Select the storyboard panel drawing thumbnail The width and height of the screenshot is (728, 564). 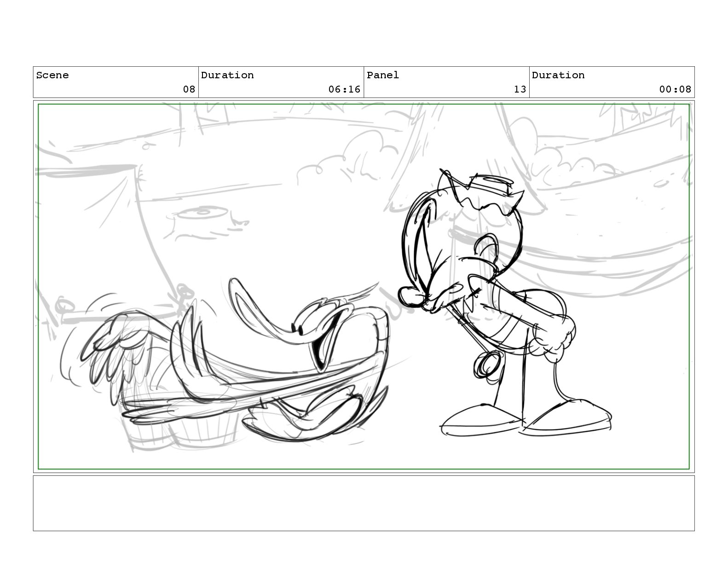(364, 287)
